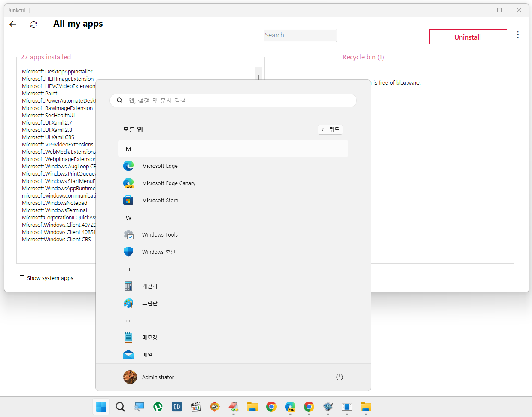
Task: Open the monitor magnifier app on taskbar
Action: coord(139,407)
